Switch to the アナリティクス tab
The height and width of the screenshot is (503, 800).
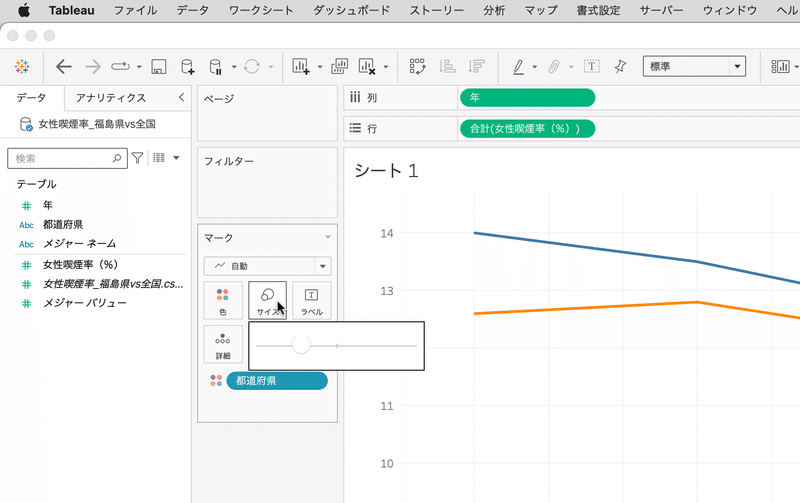click(111, 98)
